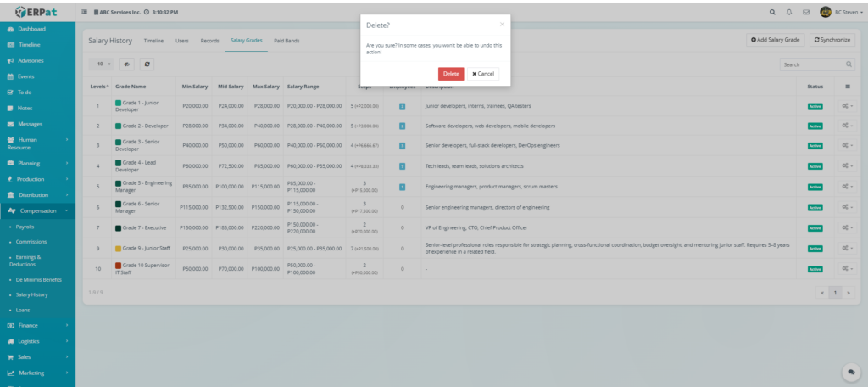Image resolution: width=868 pixels, height=387 pixels.
Task: Switch to the Paid Bands tab
Action: pos(287,41)
